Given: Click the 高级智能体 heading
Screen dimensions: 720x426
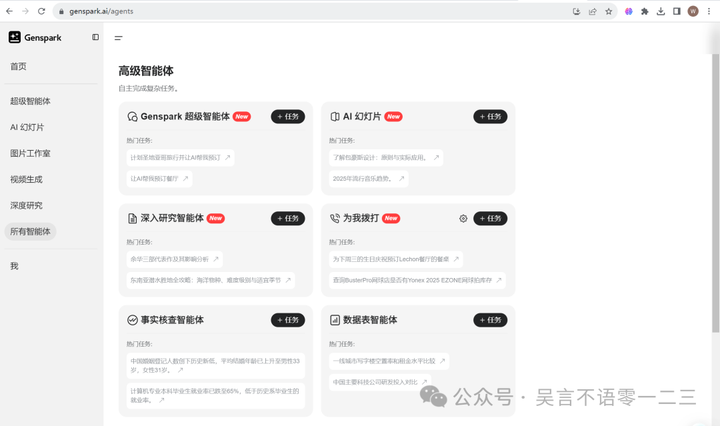Looking at the screenshot, I should tap(146, 71).
